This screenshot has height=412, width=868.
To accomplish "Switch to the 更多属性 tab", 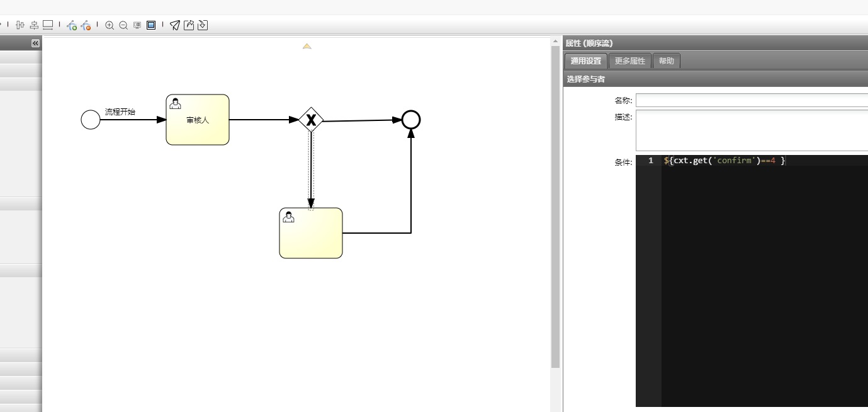I will pyautogui.click(x=629, y=61).
